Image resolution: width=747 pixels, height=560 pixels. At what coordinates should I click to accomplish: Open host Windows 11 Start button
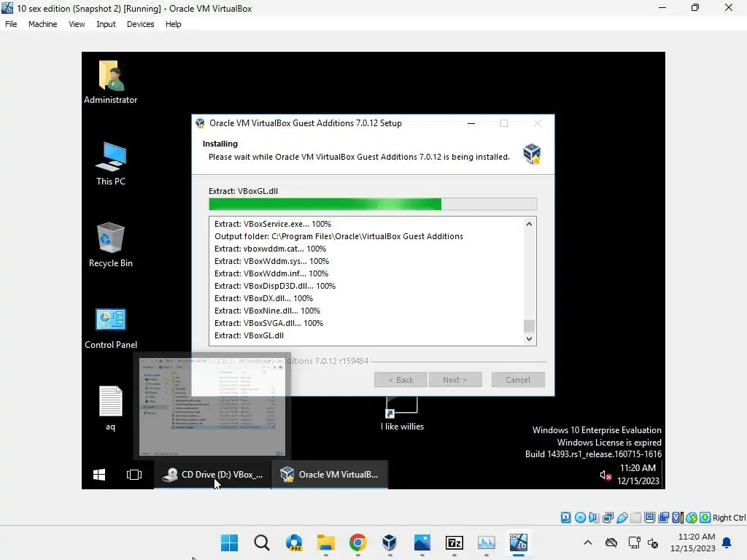click(x=229, y=542)
